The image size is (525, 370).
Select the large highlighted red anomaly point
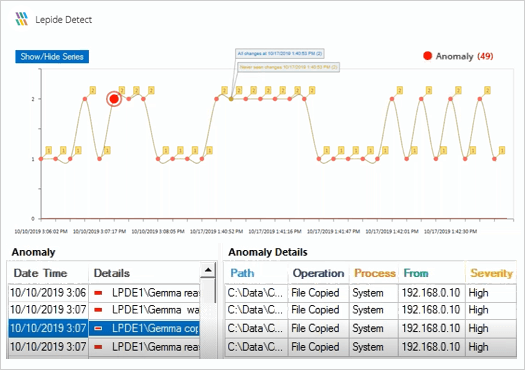114,99
